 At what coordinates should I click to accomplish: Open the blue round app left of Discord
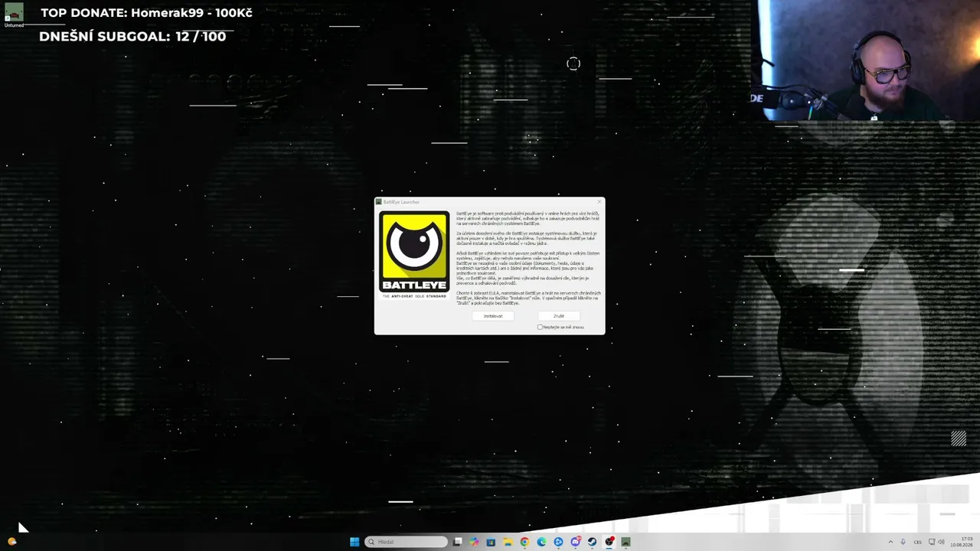click(558, 542)
